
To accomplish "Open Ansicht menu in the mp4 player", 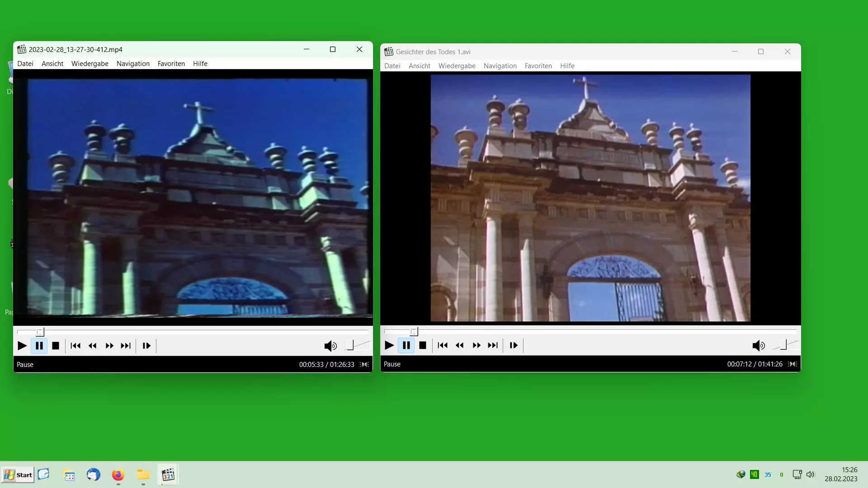I will tap(52, 64).
